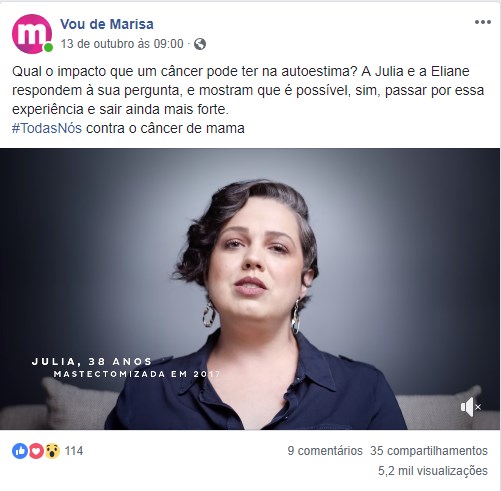Open the Vou de Marisa page name link
Image resolution: width=501 pixels, height=491 pixels.
(x=107, y=24)
